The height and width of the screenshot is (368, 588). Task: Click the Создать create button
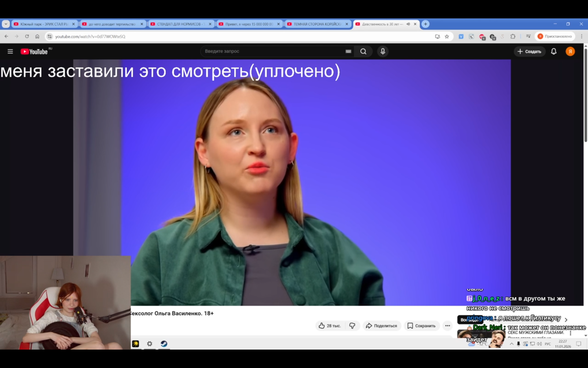pyautogui.click(x=530, y=52)
